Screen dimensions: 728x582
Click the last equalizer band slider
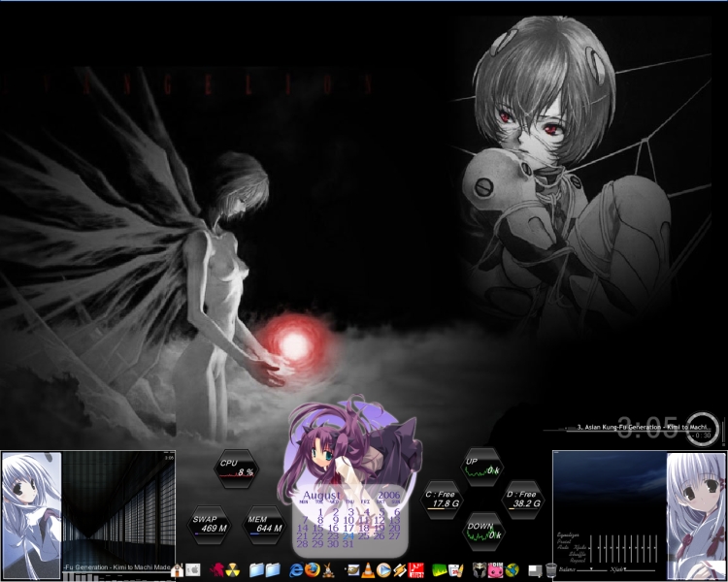654,548
